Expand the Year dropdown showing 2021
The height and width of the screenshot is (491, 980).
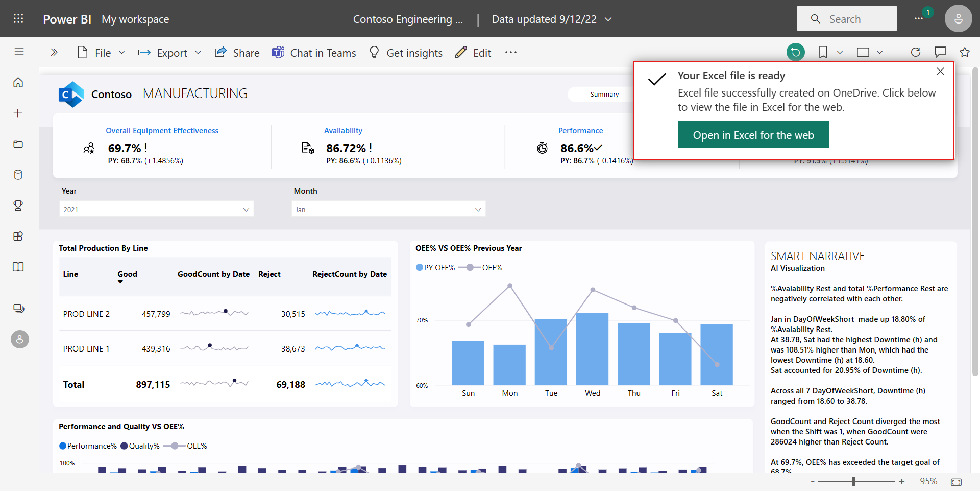[x=156, y=209]
